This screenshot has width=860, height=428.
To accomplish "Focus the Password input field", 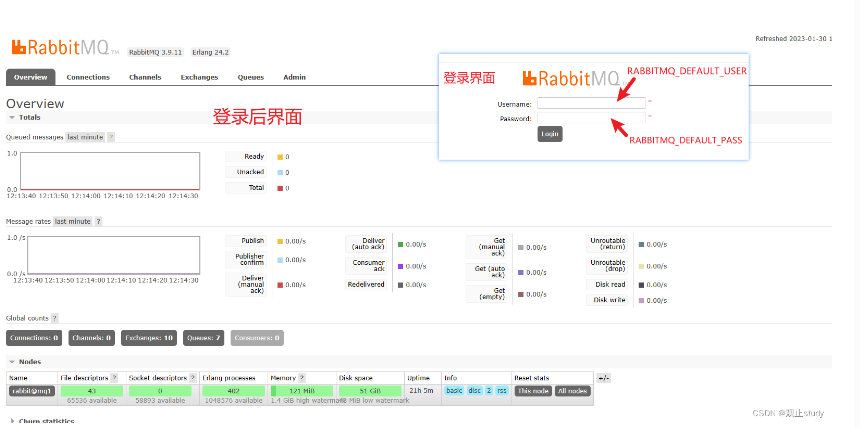I will pyautogui.click(x=591, y=118).
